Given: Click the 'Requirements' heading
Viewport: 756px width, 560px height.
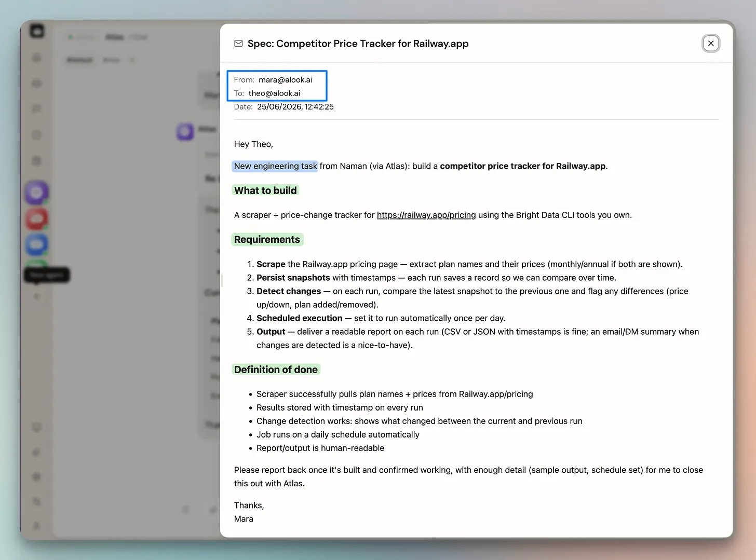Looking at the screenshot, I should click(267, 239).
